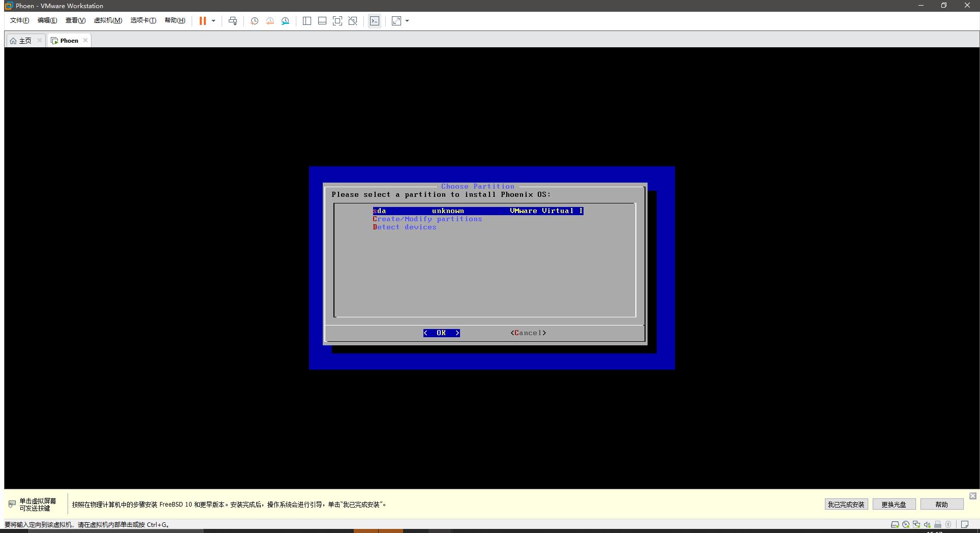Open the snapshot manager

(285, 21)
